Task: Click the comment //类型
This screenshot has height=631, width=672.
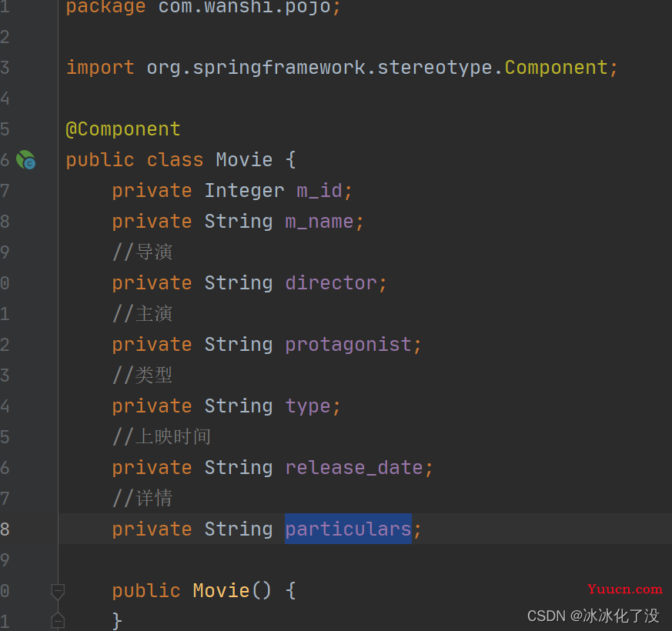Action: [x=142, y=376]
